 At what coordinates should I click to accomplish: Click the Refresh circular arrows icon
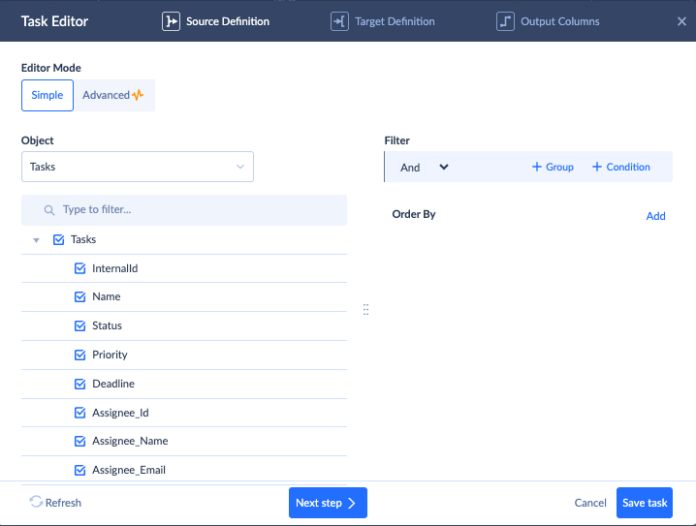(36, 502)
